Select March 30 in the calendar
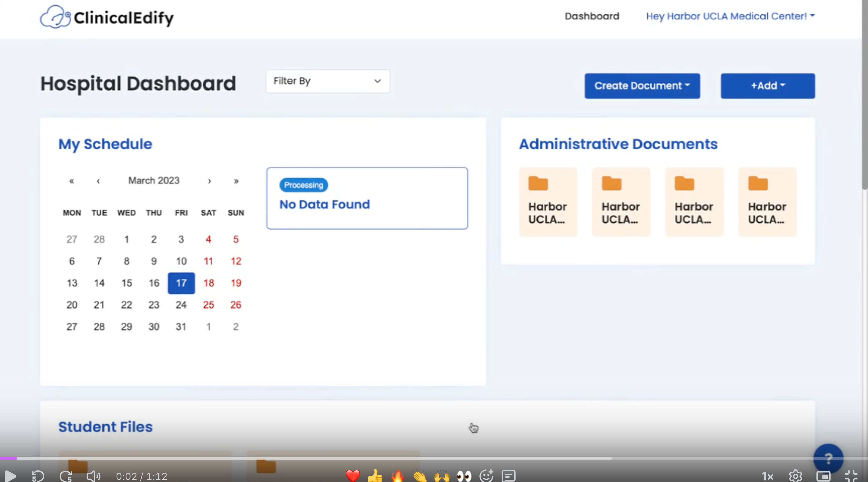The image size is (868, 482). coord(154,326)
